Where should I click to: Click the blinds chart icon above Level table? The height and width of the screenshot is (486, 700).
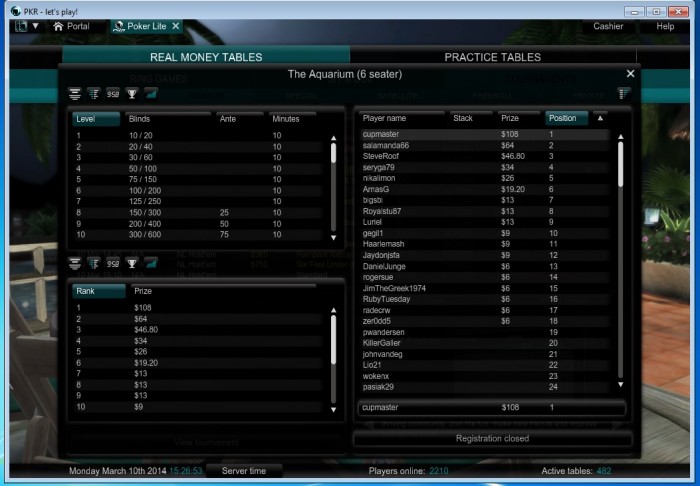pos(151,94)
